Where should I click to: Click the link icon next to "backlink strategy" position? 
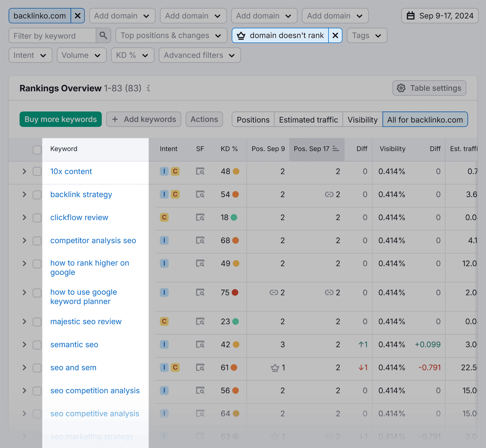click(x=330, y=194)
